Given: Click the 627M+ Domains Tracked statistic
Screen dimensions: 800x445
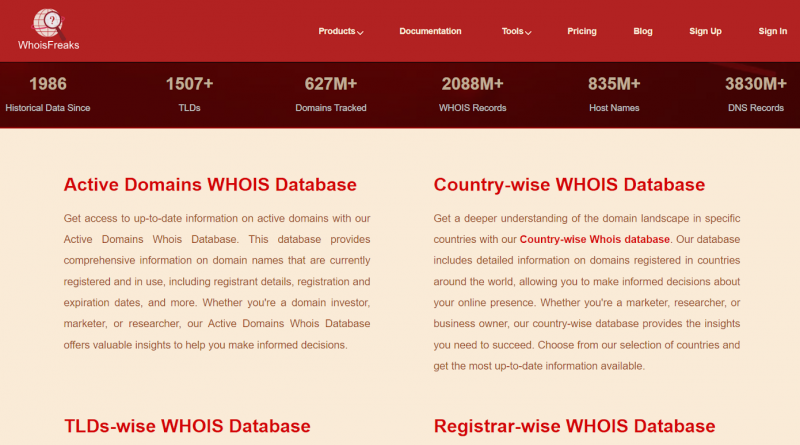Looking at the screenshot, I should (x=331, y=94).
